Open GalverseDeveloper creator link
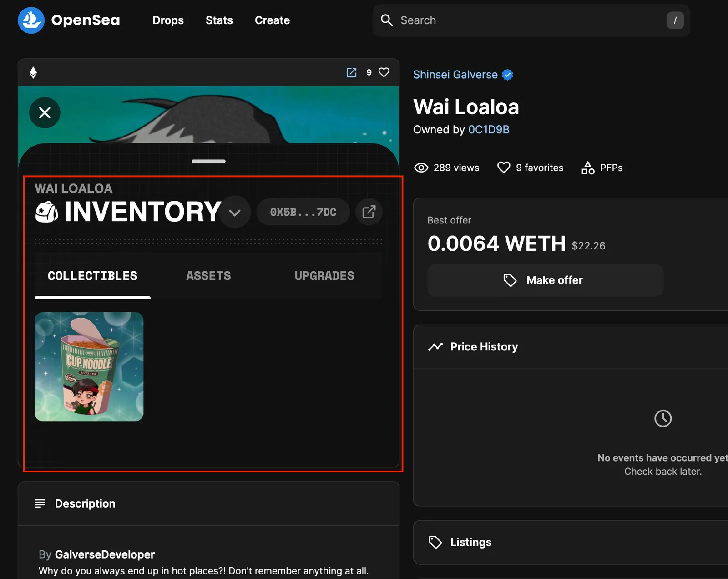 [105, 554]
